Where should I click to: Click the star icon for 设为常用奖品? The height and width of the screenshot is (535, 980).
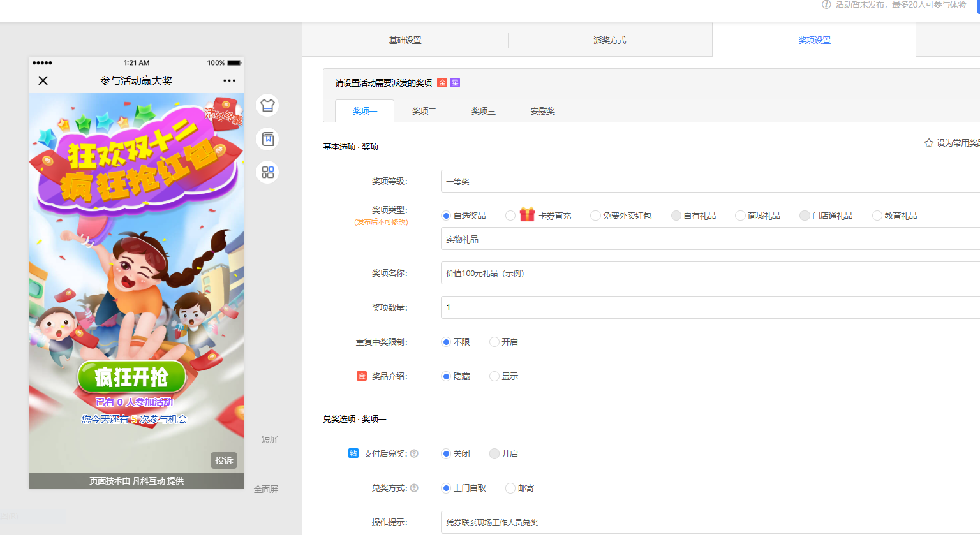(x=929, y=143)
